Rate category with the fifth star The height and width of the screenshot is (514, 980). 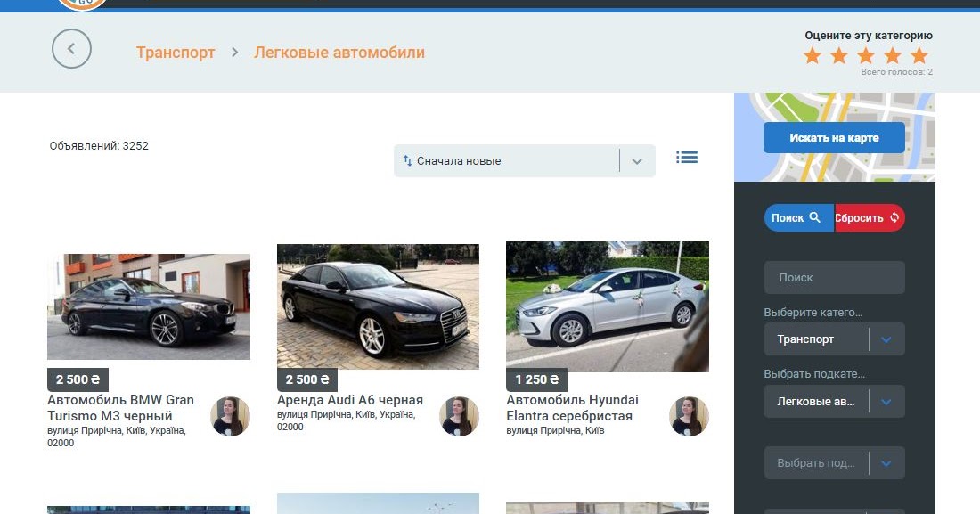point(919,56)
